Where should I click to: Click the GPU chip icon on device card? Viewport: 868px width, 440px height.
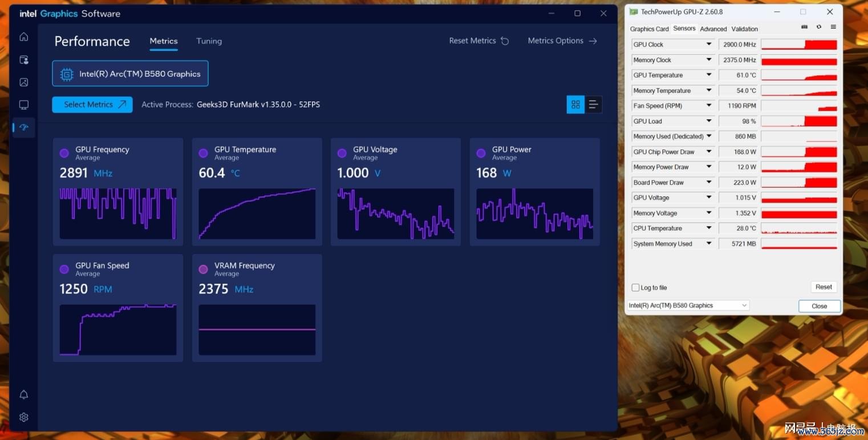click(x=67, y=74)
